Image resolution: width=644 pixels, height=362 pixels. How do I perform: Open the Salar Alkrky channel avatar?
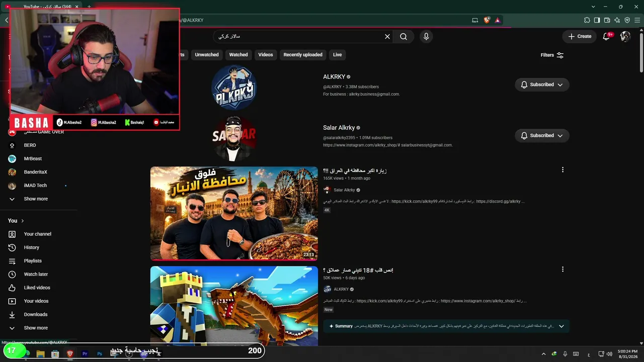point(234,138)
